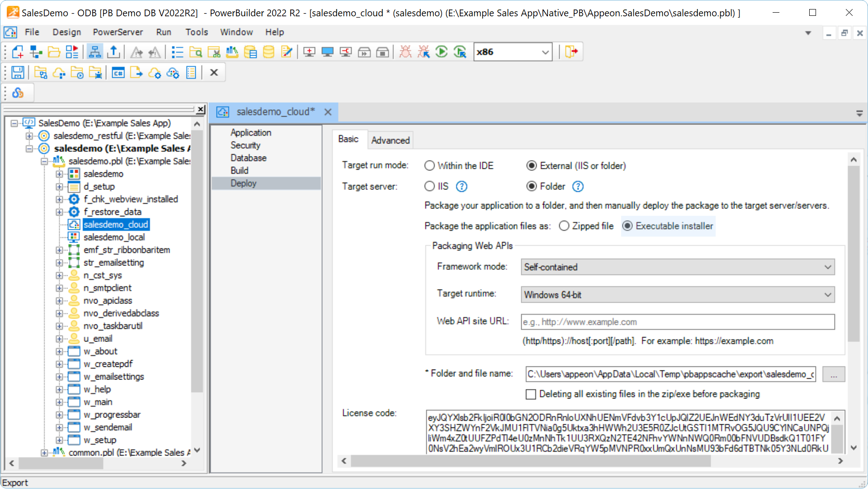
Task: Switch to the Advanced tab
Action: 391,140
